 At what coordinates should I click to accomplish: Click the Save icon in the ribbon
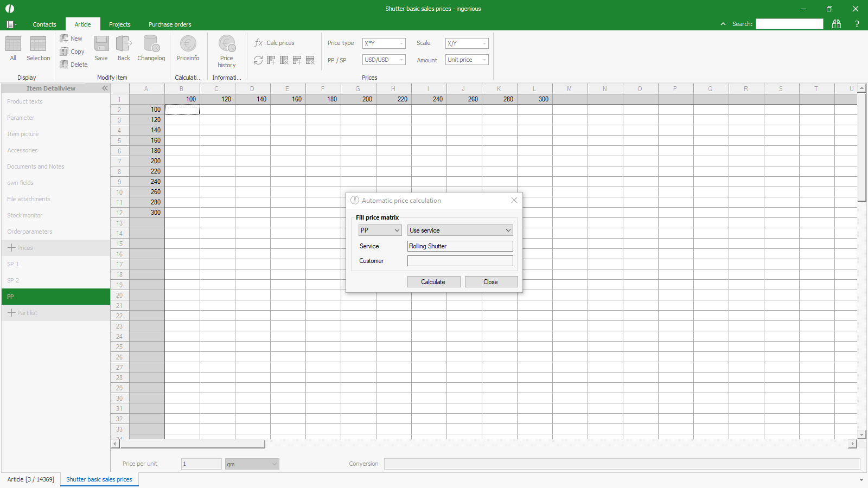point(101,44)
